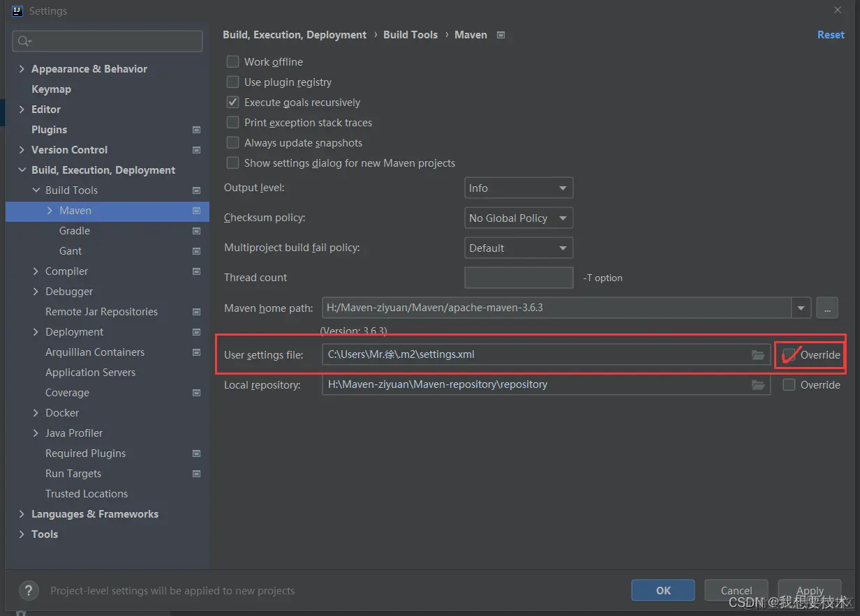
Task: Click the help question mark icon
Action: tap(29, 591)
